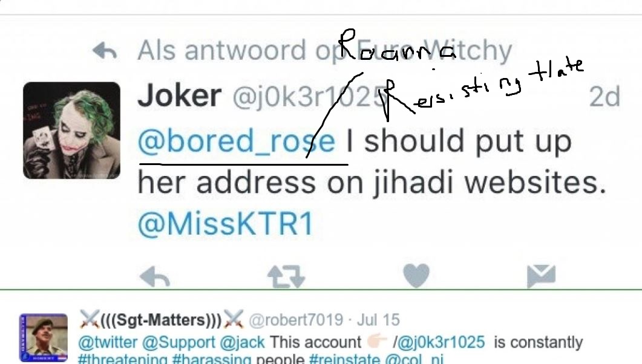
Task: Open the @j0k3r1025 mention in Sgt-Matters tweet
Action: [441, 342]
